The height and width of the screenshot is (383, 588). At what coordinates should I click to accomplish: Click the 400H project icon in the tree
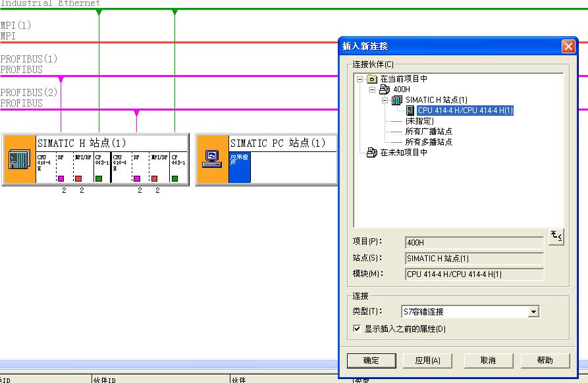(385, 89)
